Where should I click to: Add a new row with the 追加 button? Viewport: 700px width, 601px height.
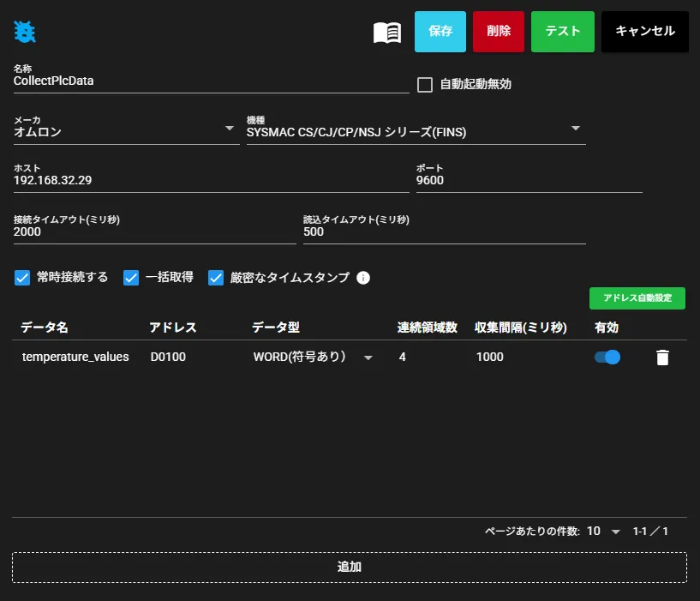(349, 567)
